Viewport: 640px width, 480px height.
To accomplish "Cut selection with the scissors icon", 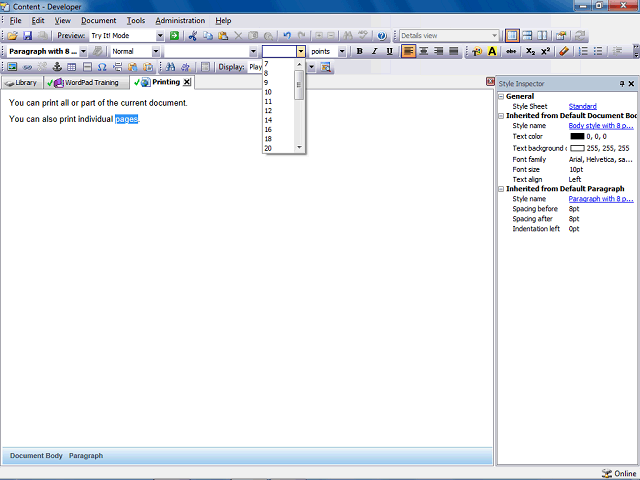I will [193, 36].
